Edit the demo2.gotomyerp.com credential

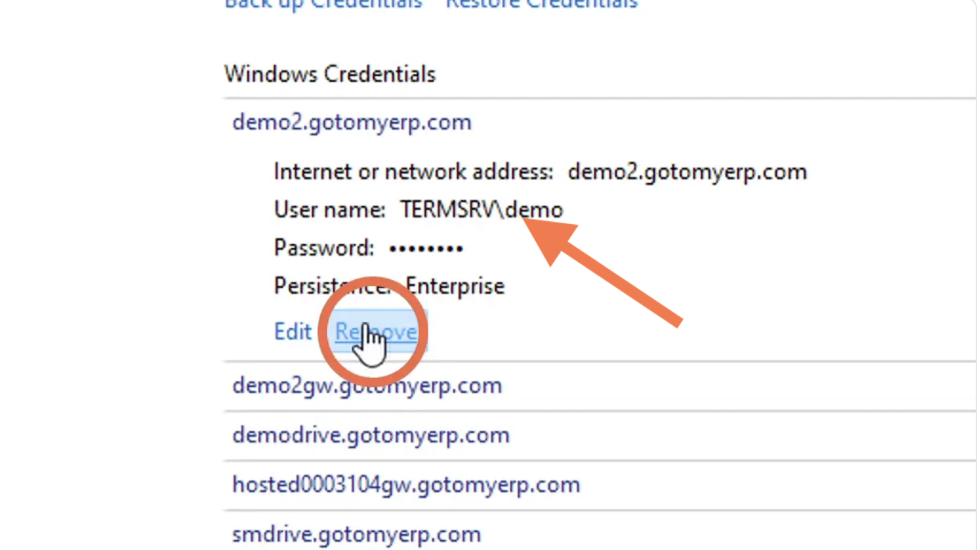pos(293,332)
